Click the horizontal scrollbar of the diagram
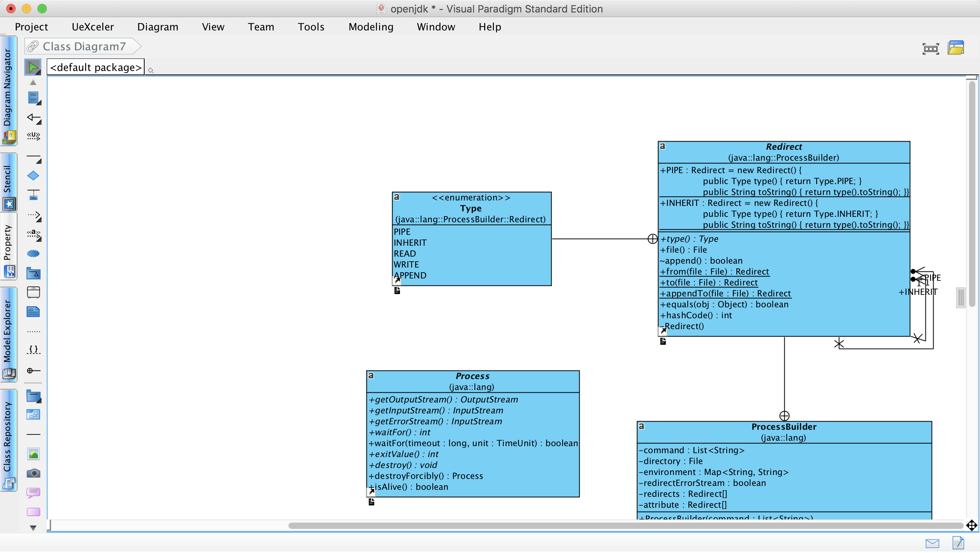 click(624, 526)
